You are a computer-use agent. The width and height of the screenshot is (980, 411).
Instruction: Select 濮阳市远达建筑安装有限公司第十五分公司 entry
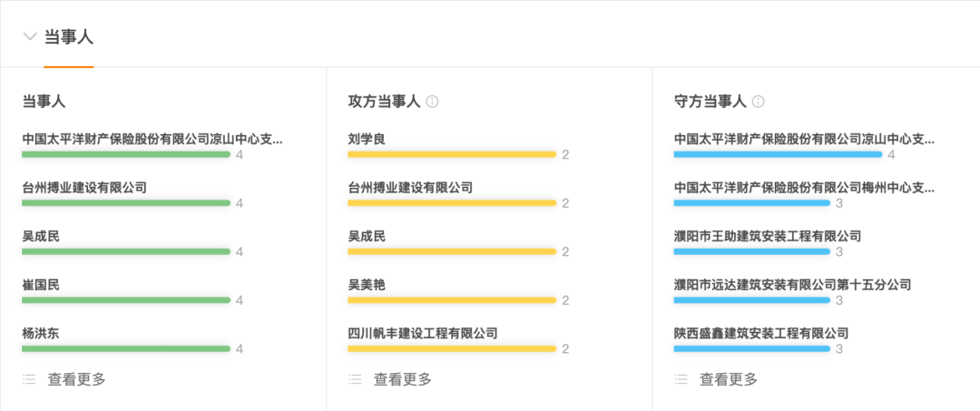792,285
